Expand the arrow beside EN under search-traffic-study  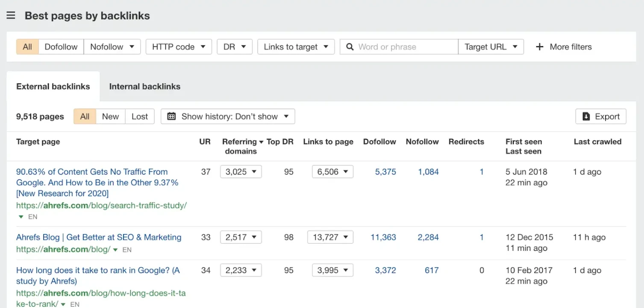(x=21, y=217)
